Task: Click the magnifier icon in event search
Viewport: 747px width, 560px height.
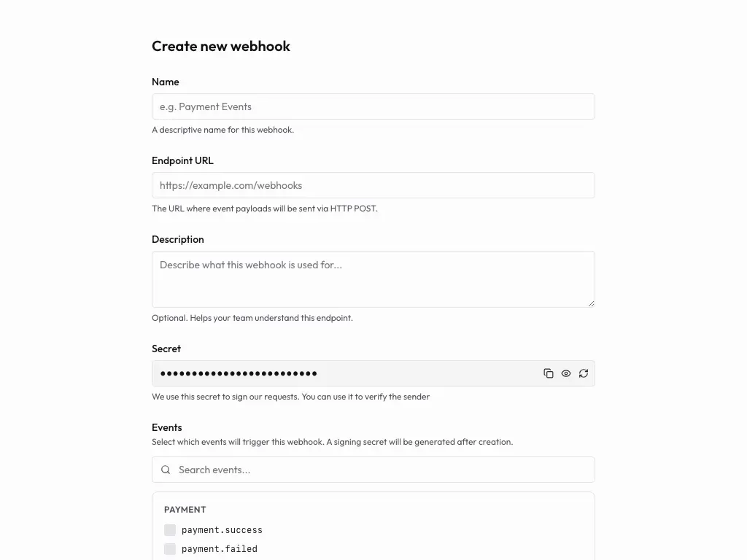Action: click(x=166, y=470)
